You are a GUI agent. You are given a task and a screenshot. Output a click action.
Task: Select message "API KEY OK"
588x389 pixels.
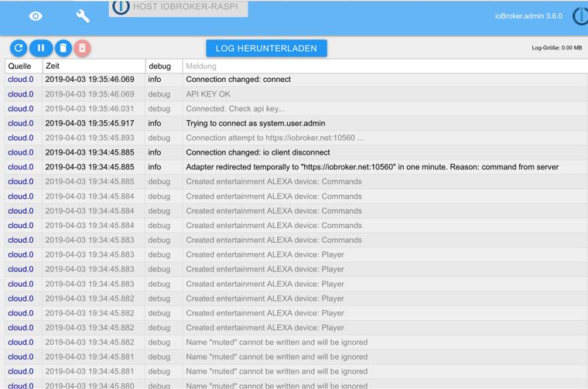pos(208,94)
